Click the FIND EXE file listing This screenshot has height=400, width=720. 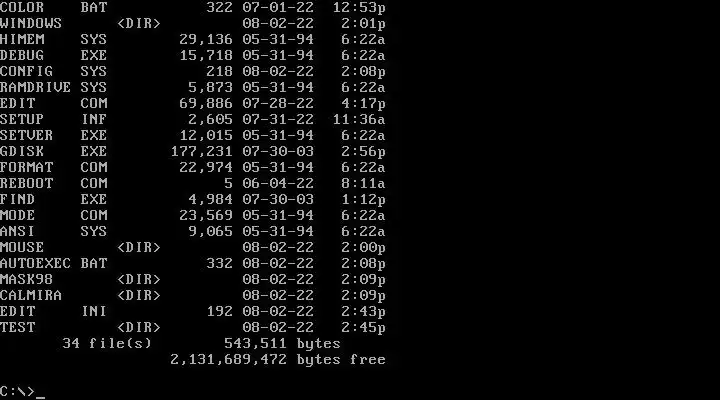(193, 199)
